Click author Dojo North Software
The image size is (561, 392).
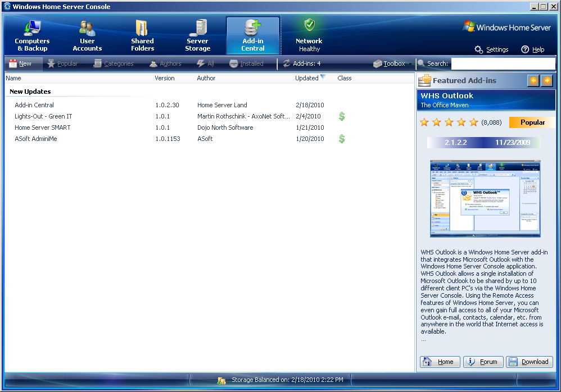225,127
